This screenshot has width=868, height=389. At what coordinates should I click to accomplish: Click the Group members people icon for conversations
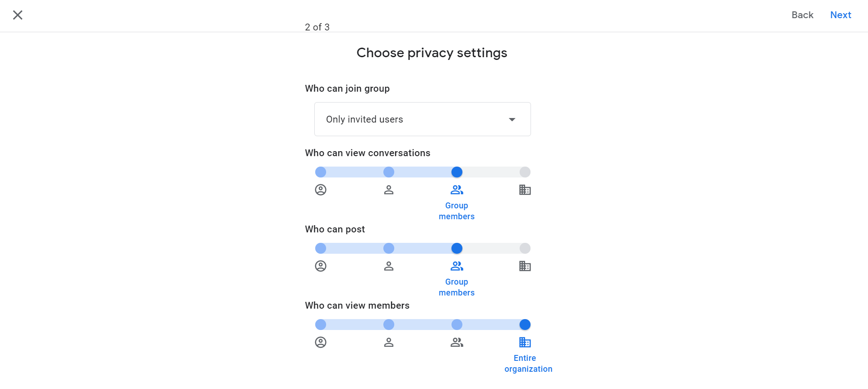[456, 189]
